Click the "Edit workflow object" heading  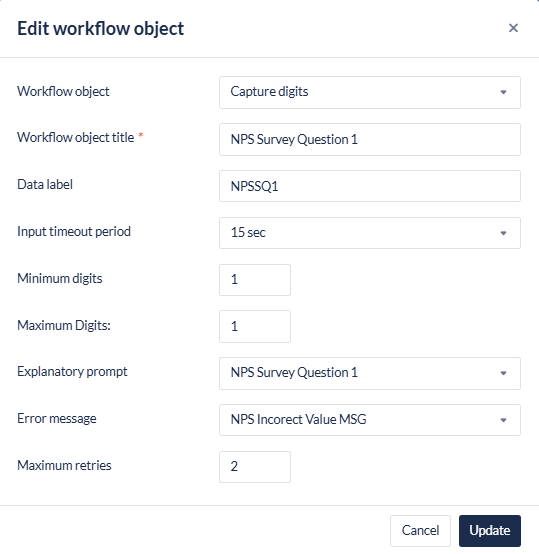(x=101, y=29)
